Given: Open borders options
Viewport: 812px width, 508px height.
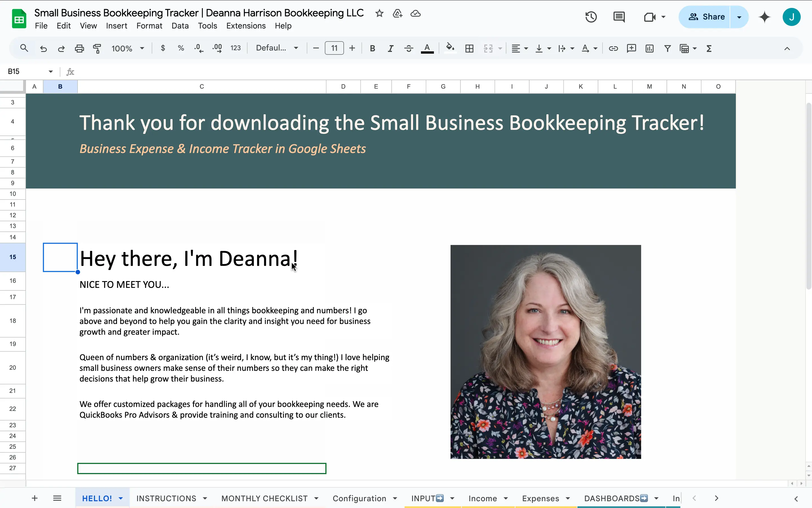Looking at the screenshot, I should [469, 48].
